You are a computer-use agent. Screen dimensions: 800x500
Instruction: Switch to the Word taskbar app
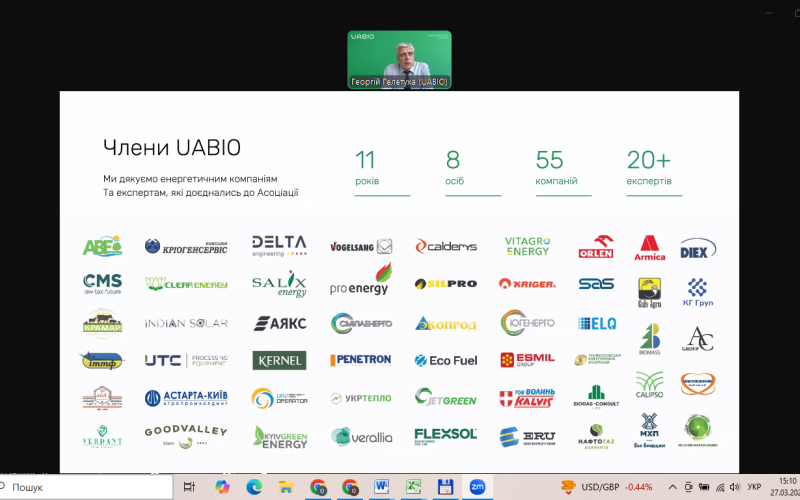point(381,487)
